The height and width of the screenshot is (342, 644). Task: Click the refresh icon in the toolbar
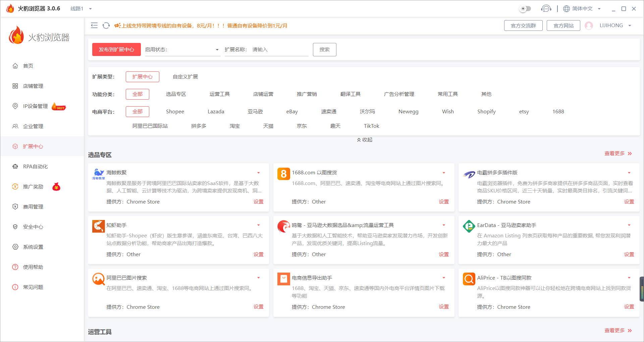[x=106, y=25]
